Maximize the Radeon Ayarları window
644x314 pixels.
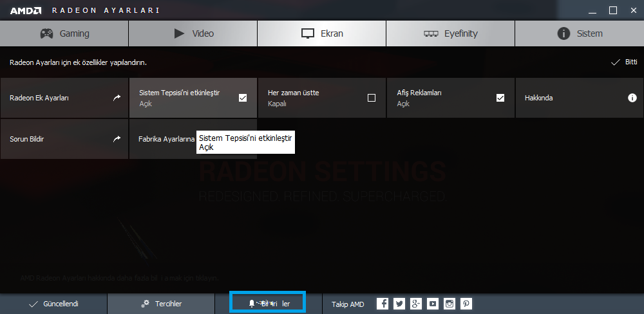pos(613,11)
